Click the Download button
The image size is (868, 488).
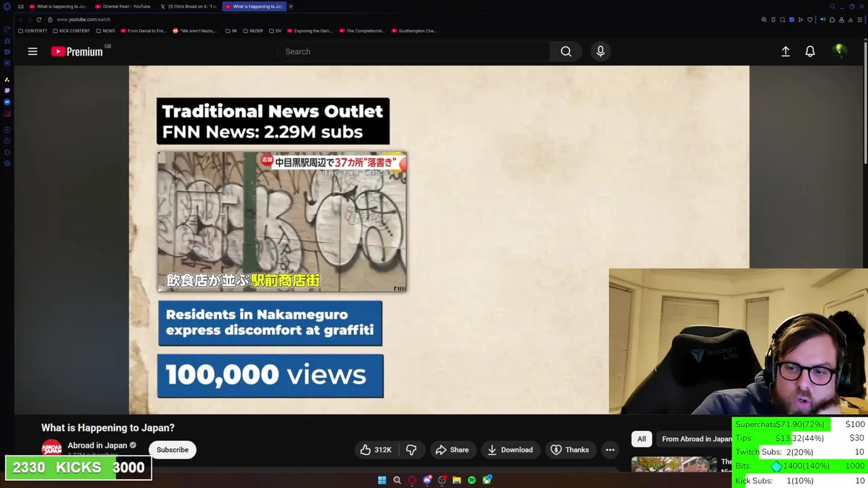tap(510, 450)
